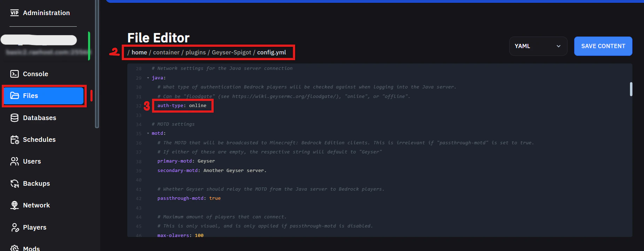Click the primary-motd: Geyser line

click(186, 161)
